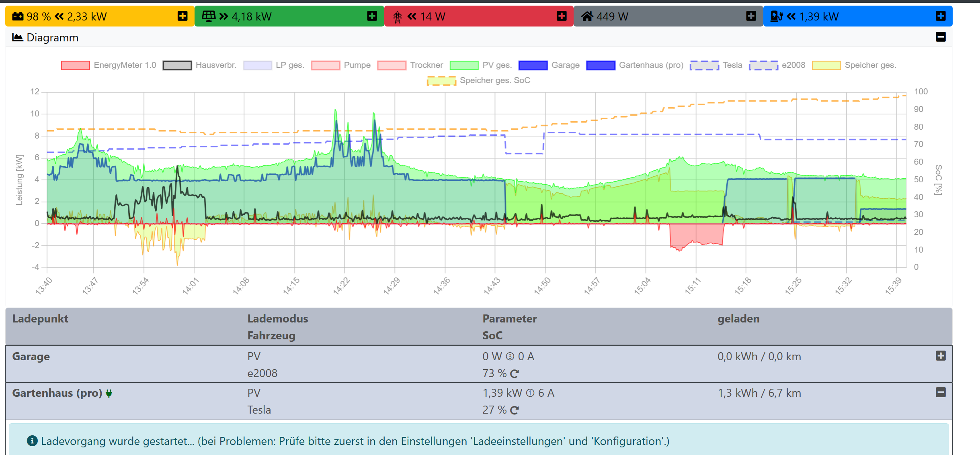This screenshot has width=980, height=455.
Task: Collapse the Gartenhaus (pro) row
Action: click(941, 392)
